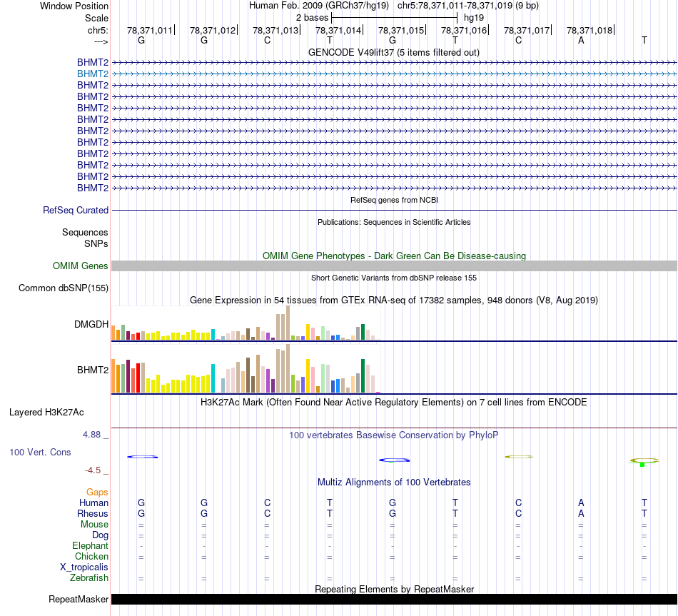Click the -4.5 PhyloP lower scale value
Viewport: 678px width, 616px height.
pos(93,470)
